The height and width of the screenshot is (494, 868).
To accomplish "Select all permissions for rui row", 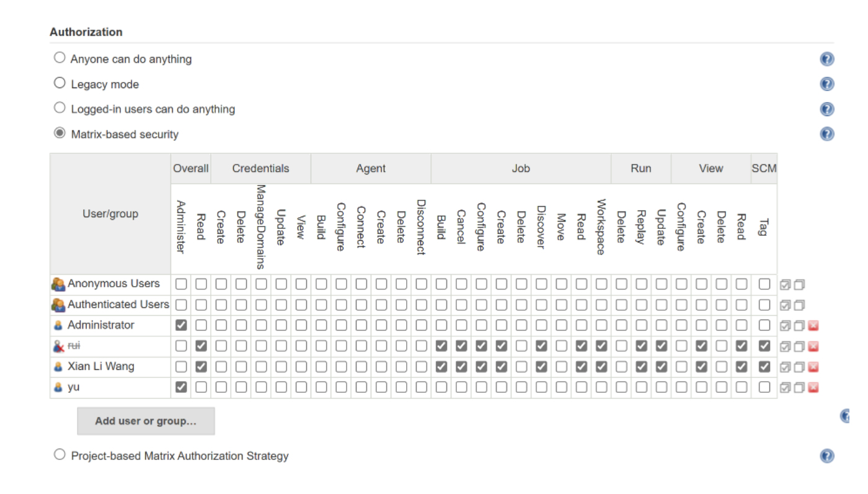I will 785,346.
